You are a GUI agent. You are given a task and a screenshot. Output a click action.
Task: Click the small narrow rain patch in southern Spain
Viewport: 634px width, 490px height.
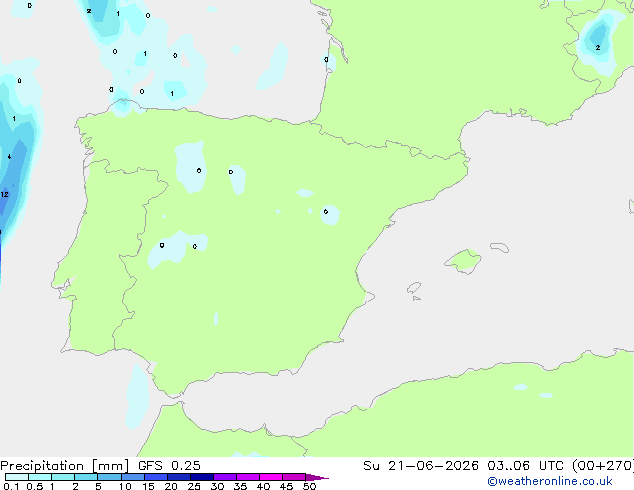point(216,319)
